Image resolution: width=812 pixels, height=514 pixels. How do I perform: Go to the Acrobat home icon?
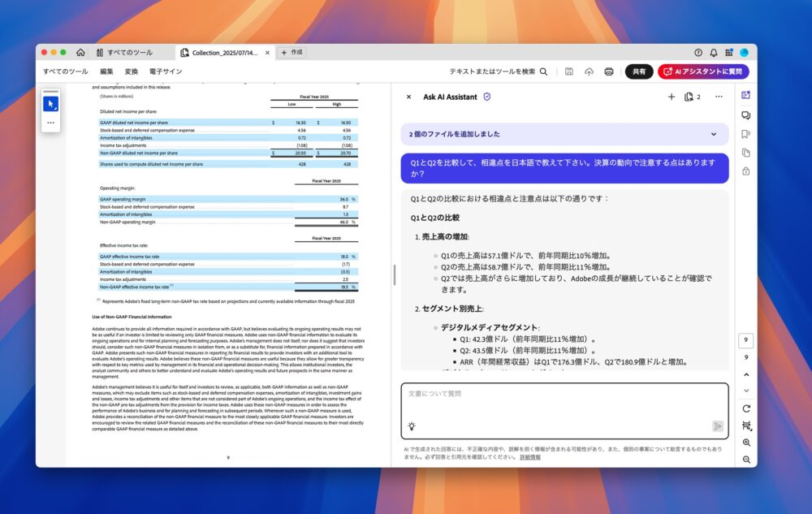coord(80,52)
